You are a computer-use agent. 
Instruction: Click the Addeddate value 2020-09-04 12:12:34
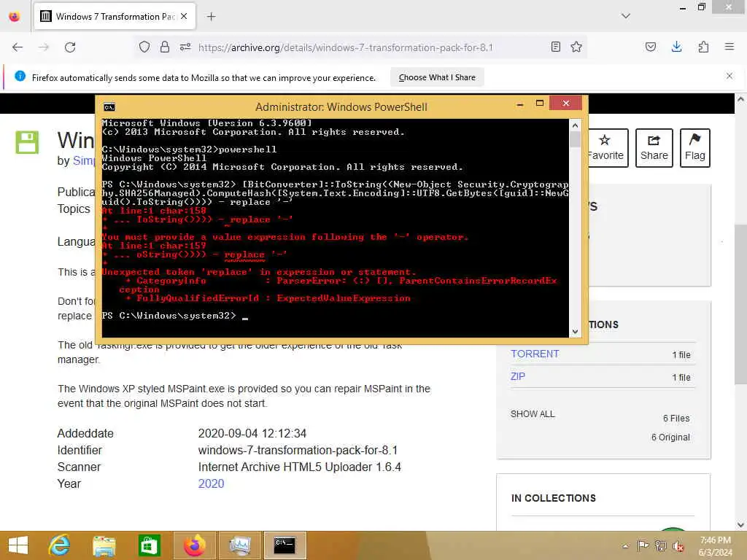point(252,433)
